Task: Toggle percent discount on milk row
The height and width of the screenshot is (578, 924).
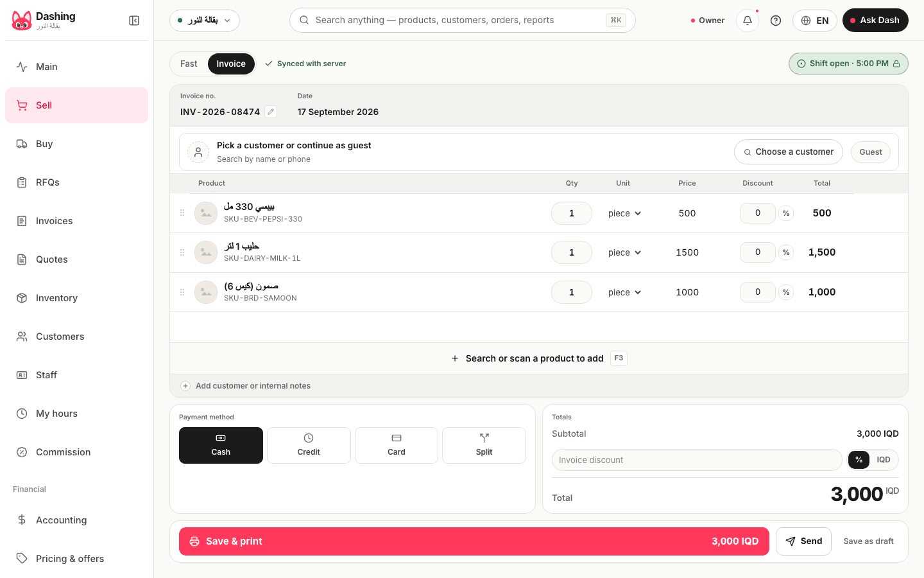Action: tap(786, 252)
